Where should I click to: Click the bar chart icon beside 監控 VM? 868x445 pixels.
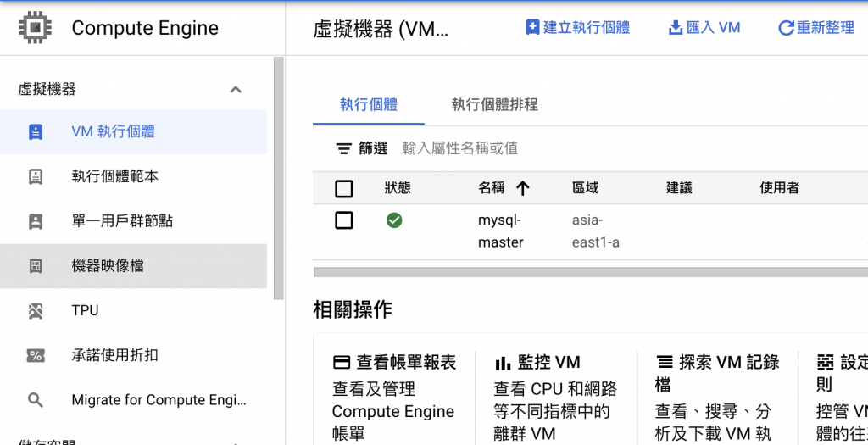503,363
